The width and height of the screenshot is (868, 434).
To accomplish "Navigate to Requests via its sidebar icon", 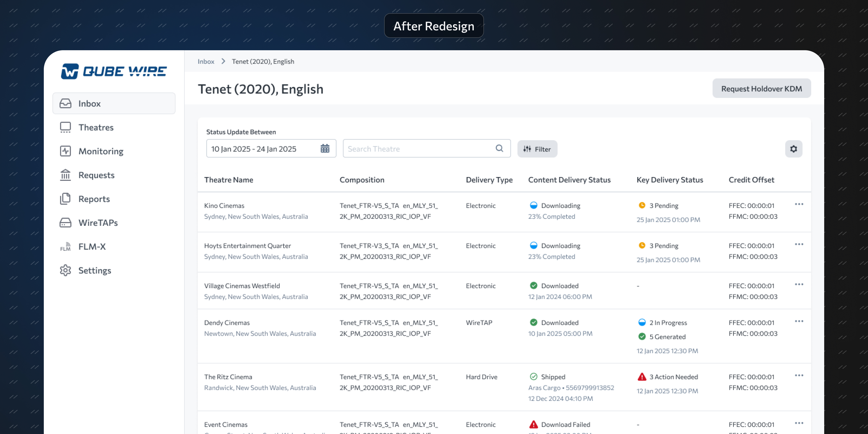I will [x=65, y=175].
